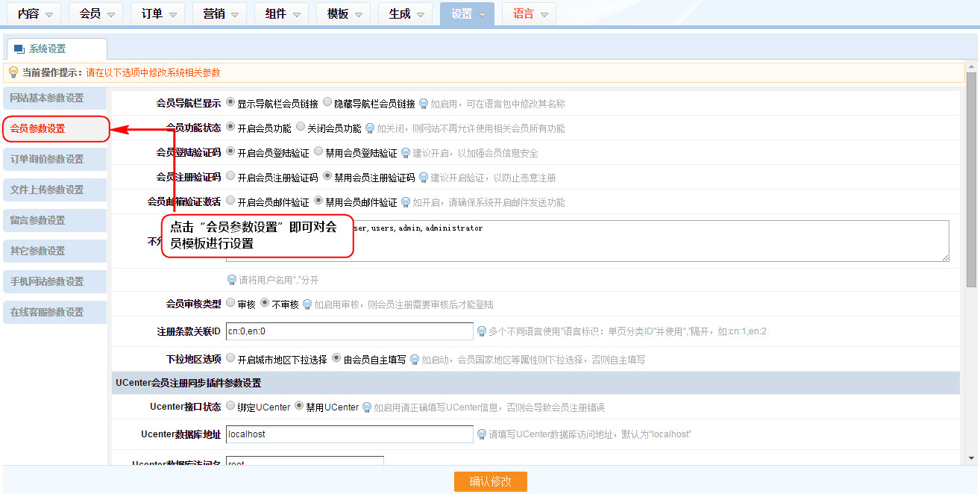Open the 语言 dropdown menu
Viewport: 980px width, 497px height.
point(530,14)
